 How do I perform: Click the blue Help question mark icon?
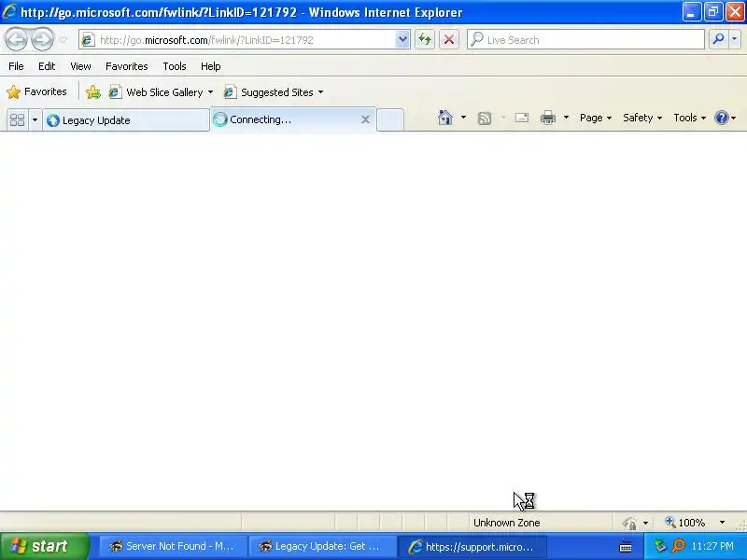pos(722,118)
